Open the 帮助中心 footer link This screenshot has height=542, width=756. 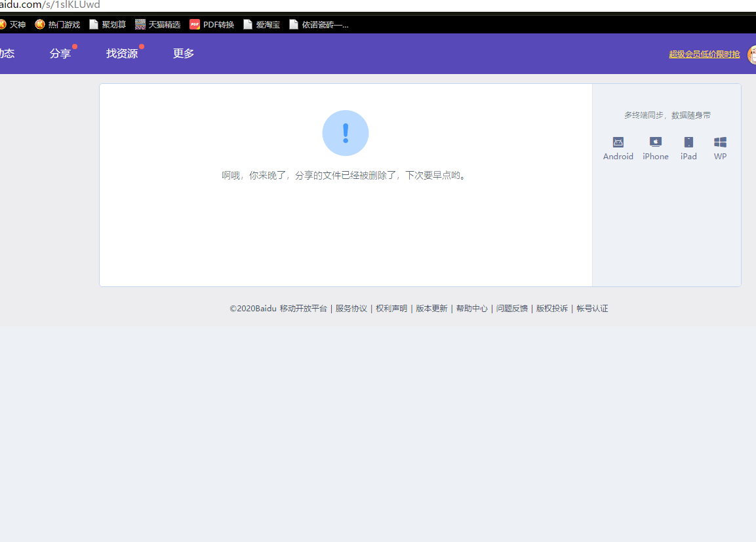coord(471,309)
